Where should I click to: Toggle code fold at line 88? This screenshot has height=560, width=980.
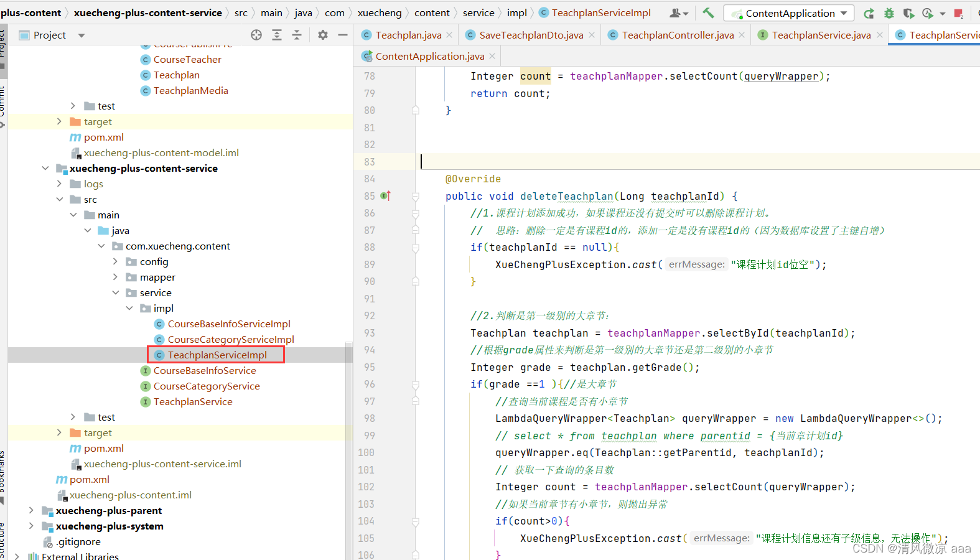pyautogui.click(x=415, y=247)
